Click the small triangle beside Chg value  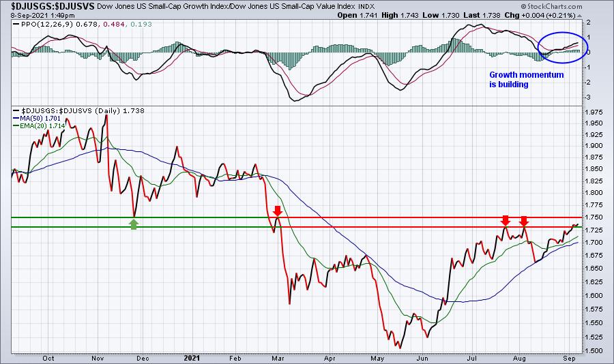[579, 16]
